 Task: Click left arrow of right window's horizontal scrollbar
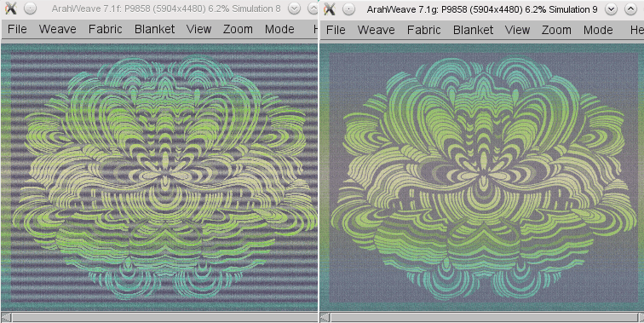[x=325, y=318]
